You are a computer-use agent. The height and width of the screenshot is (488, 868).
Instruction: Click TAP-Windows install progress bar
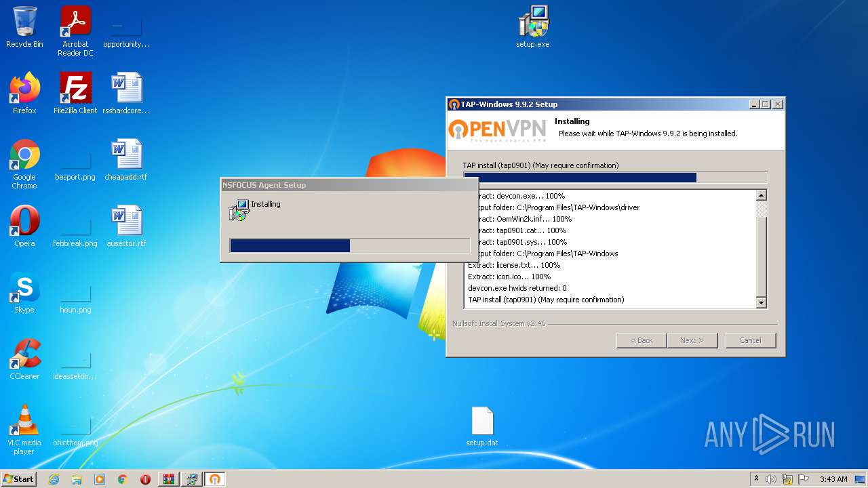[x=616, y=178]
